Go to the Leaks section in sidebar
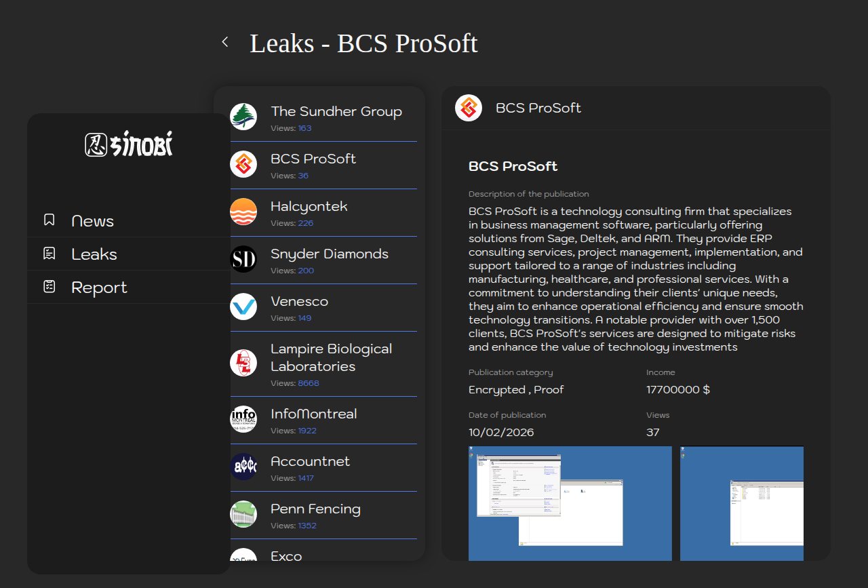Screen dimensions: 868x588 pyautogui.click(x=94, y=254)
